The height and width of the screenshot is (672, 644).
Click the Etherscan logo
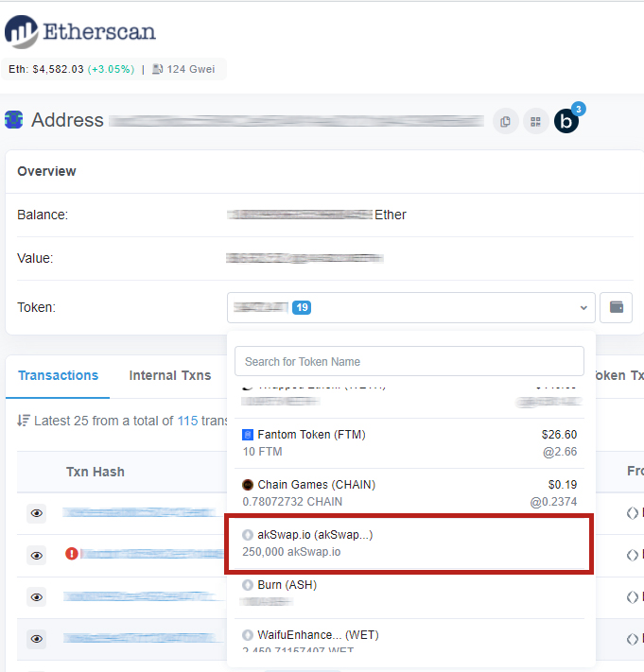80,32
